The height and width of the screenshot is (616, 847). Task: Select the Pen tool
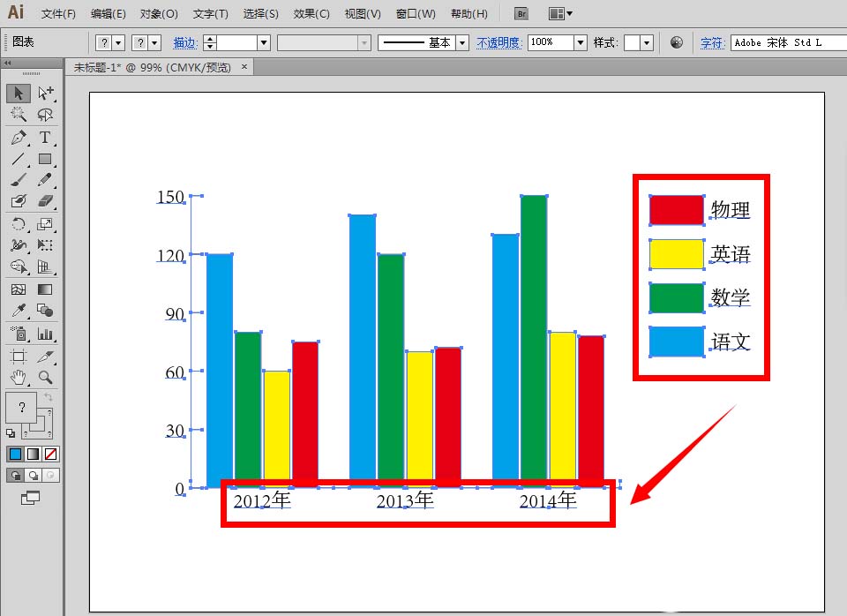coord(19,138)
